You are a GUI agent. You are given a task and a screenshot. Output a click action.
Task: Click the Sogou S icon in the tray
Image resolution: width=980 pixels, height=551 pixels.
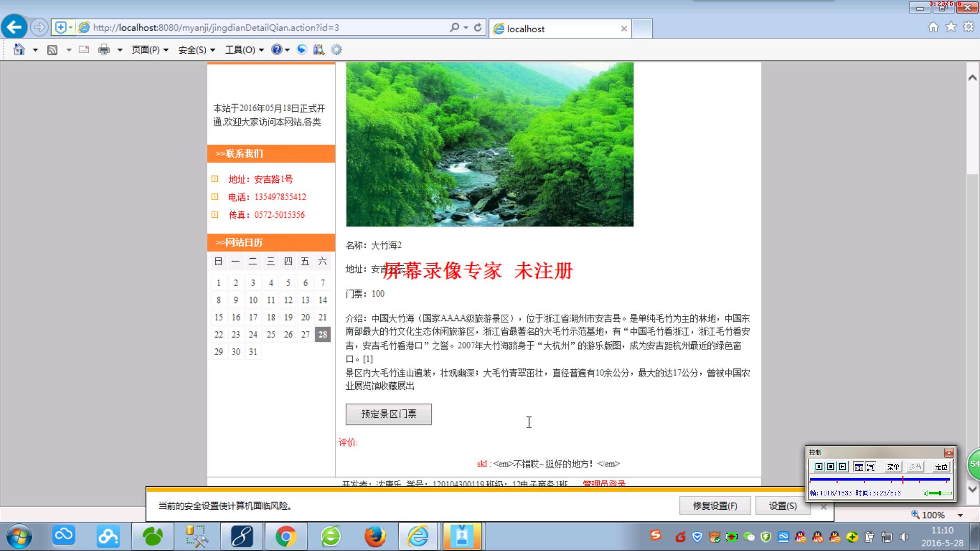656,535
